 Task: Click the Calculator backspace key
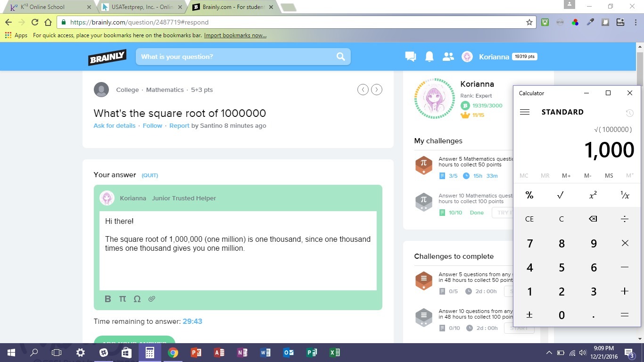click(593, 219)
